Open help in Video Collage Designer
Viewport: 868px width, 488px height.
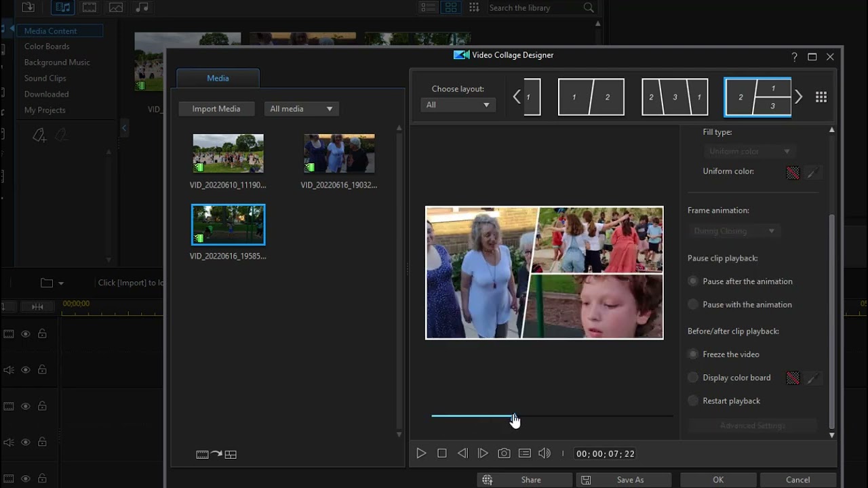(x=795, y=57)
